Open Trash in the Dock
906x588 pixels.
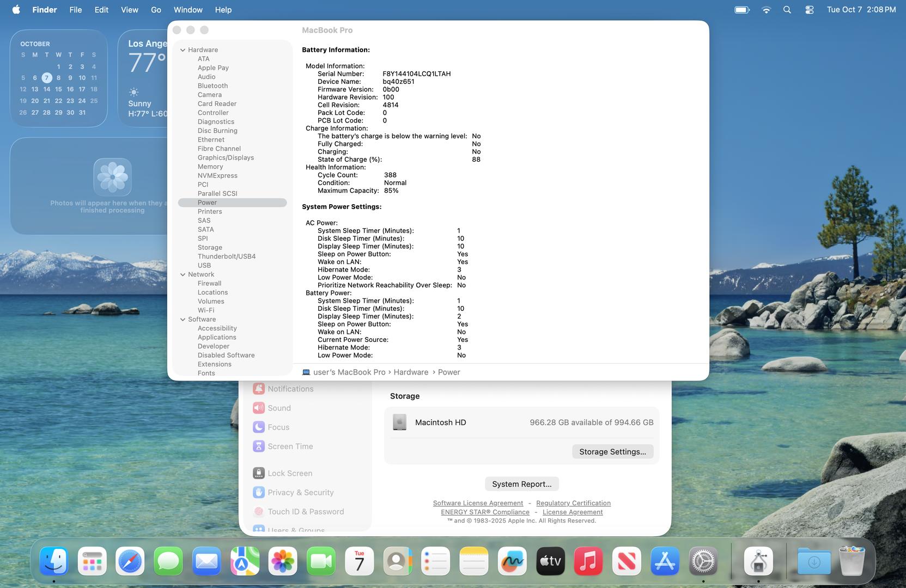tap(852, 561)
